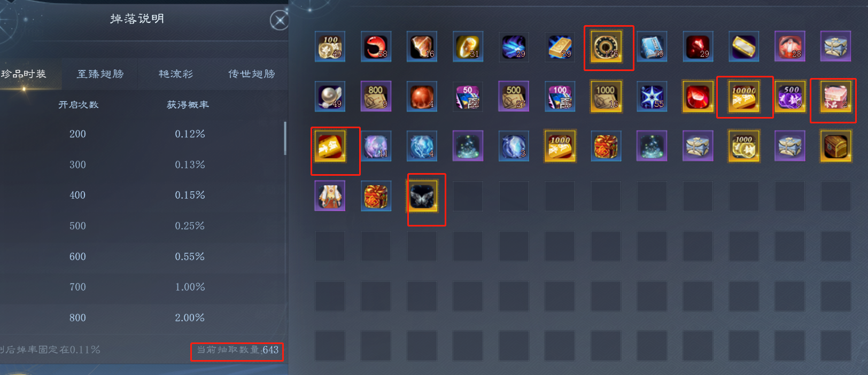Screen dimensions: 868x375
Task: Select the pink gift box item
Action: [x=835, y=97]
